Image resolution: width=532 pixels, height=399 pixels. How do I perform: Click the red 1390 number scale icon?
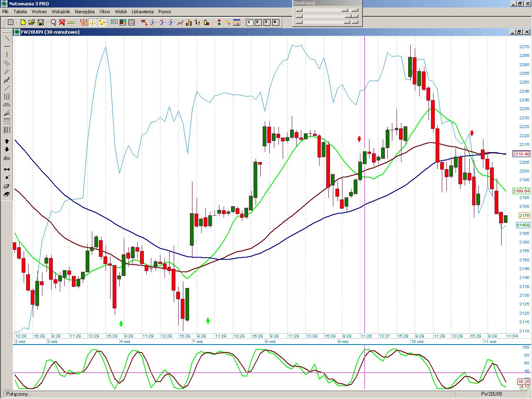click(84, 22)
